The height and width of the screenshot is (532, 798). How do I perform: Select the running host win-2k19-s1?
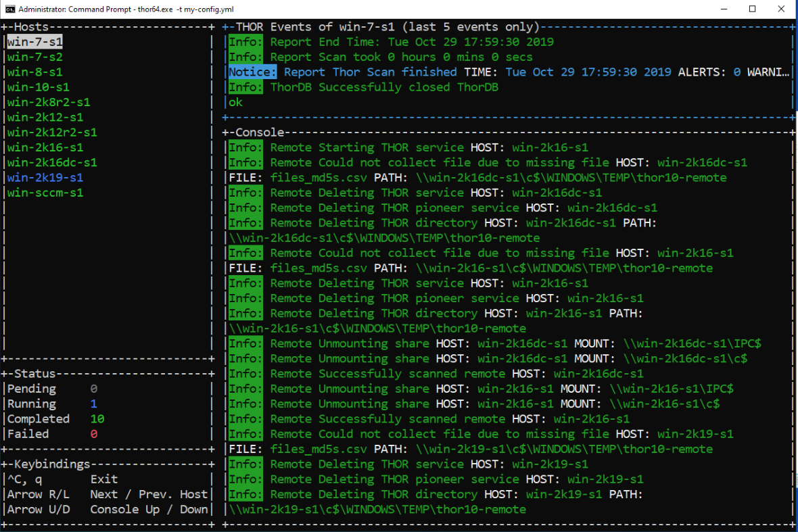tap(45, 178)
